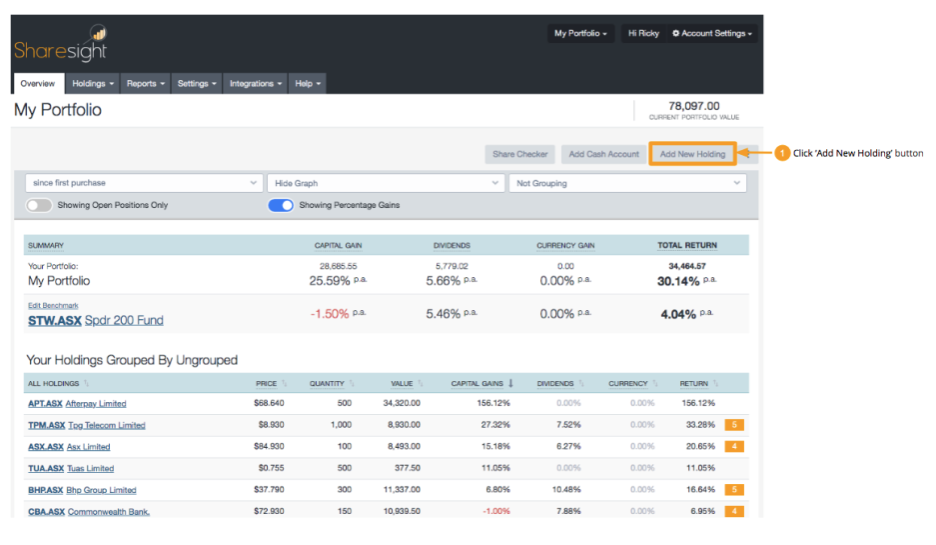The width and height of the screenshot is (936, 545).
Task: Open CBA.ASX holding link
Action: click(47, 512)
